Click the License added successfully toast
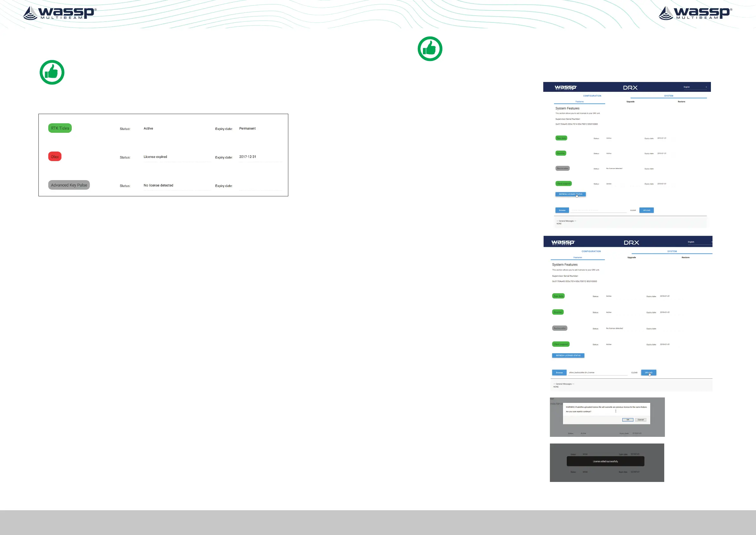The height and width of the screenshot is (535, 756). coord(605,461)
